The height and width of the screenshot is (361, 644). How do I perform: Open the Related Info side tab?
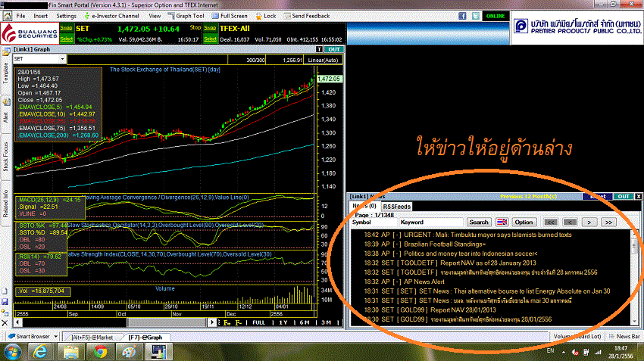click(6, 204)
